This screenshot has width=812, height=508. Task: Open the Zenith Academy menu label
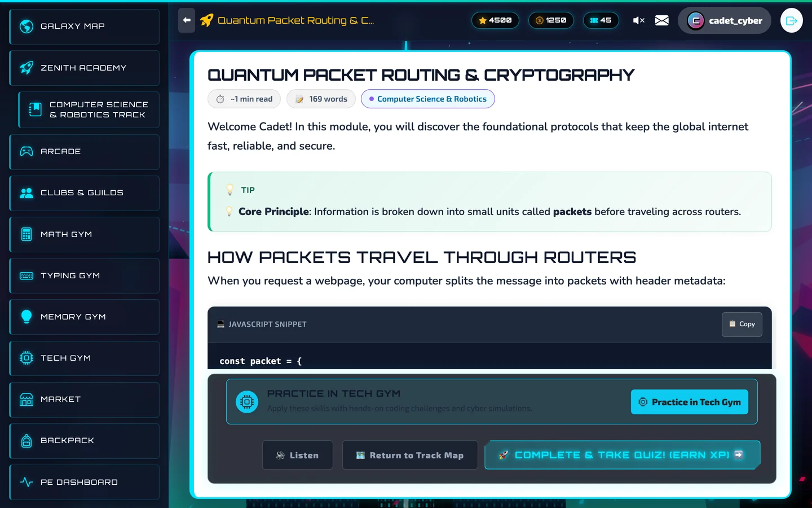83,68
